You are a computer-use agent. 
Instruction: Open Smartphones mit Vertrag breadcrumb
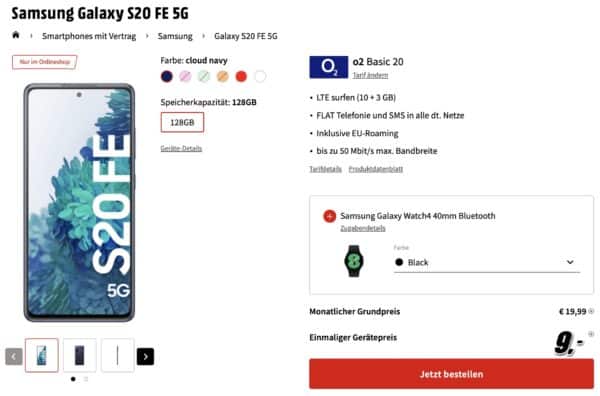(x=89, y=36)
